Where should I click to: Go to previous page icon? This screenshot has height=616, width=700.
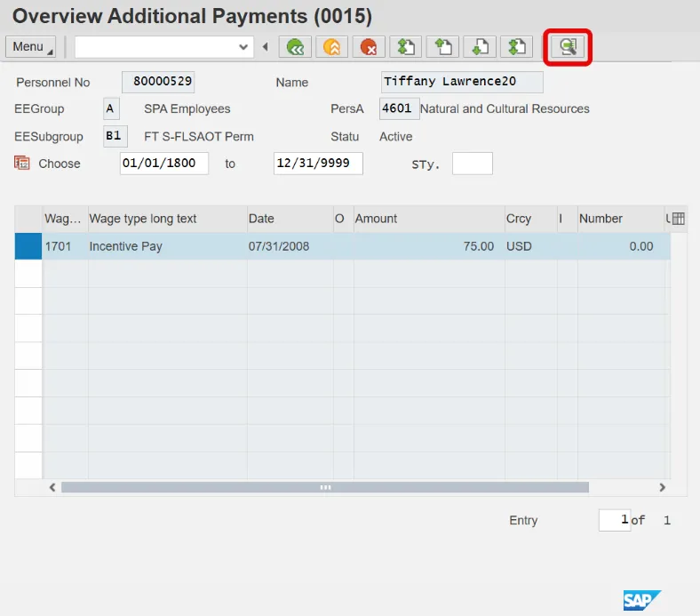coord(442,47)
